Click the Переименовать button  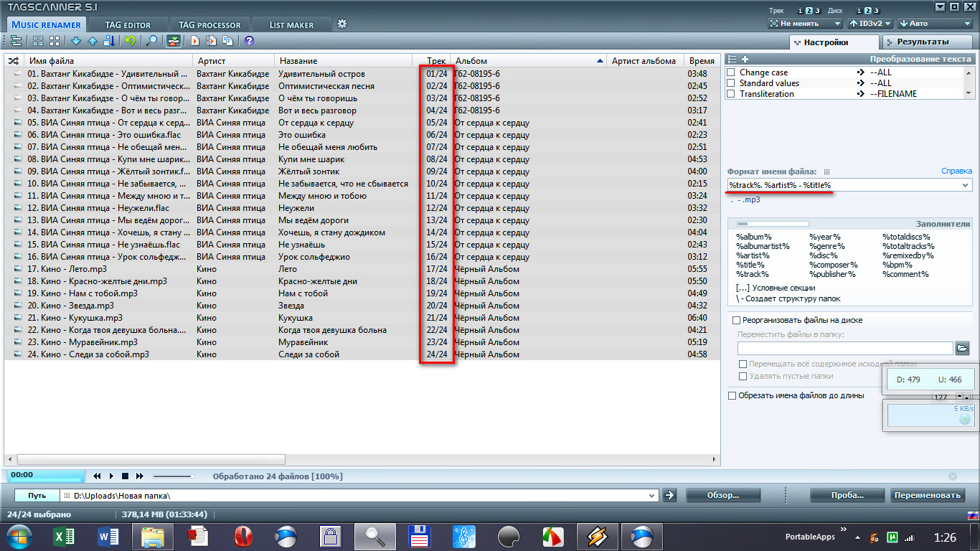click(x=927, y=495)
